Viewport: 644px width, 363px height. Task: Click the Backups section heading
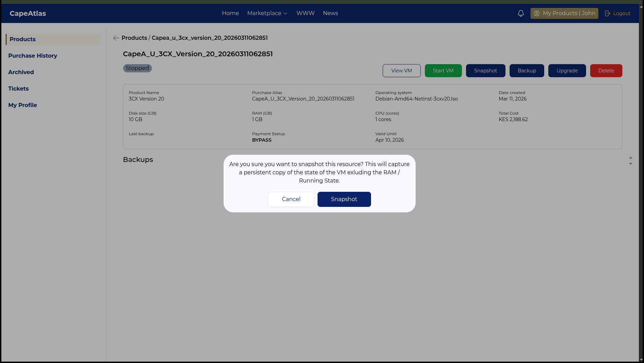[138, 160]
